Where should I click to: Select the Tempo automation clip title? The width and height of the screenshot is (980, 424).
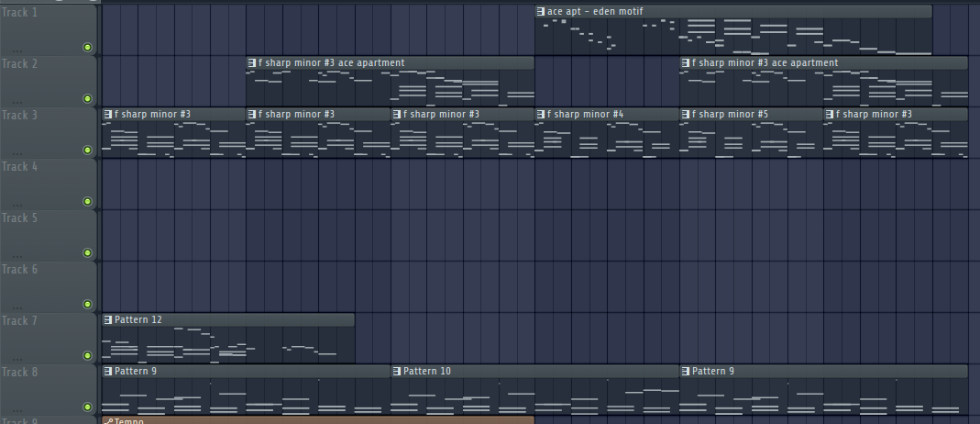129,421
